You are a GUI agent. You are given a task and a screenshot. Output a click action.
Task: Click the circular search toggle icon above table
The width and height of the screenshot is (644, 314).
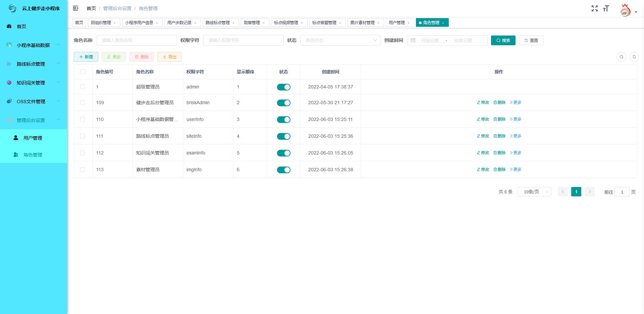pos(621,57)
